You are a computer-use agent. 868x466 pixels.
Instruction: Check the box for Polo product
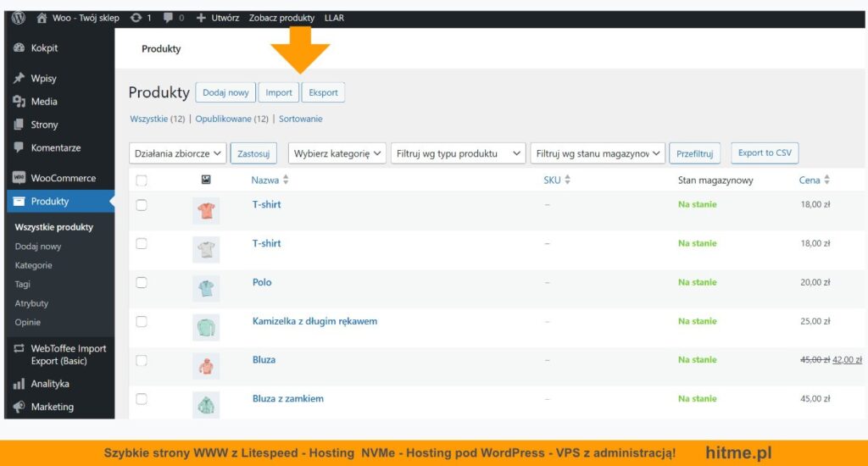click(142, 282)
